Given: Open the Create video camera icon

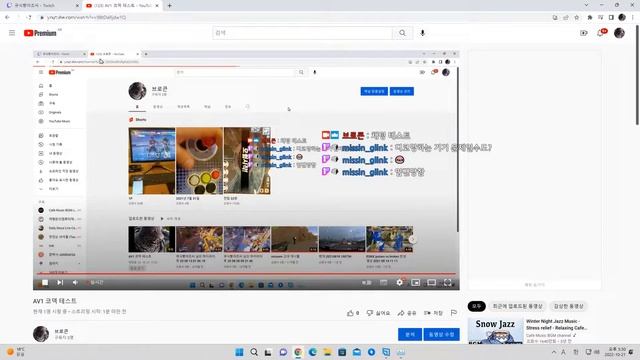Looking at the screenshot, I should (x=584, y=33).
